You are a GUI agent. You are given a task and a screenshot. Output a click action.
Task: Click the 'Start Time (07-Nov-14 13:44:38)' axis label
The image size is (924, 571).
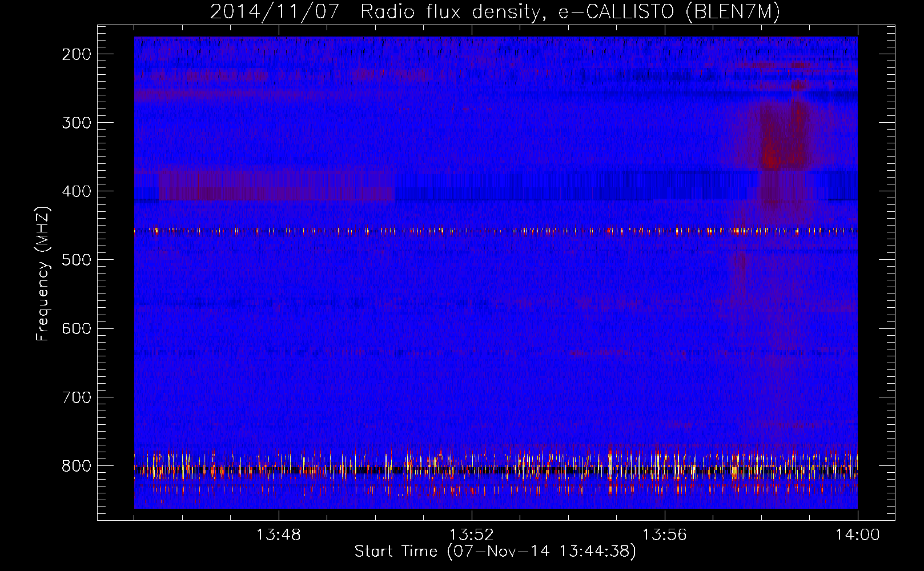click(x=495, y=552)
